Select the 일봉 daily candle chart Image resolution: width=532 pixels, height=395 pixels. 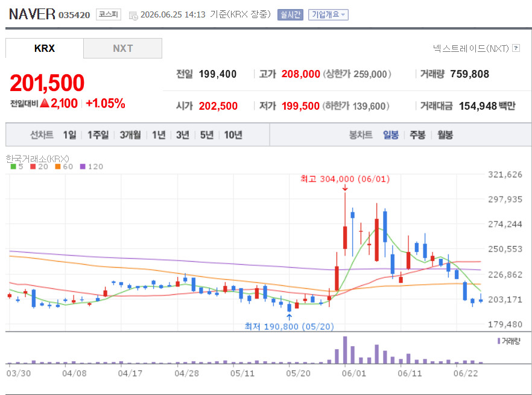[x=390, y=134]
